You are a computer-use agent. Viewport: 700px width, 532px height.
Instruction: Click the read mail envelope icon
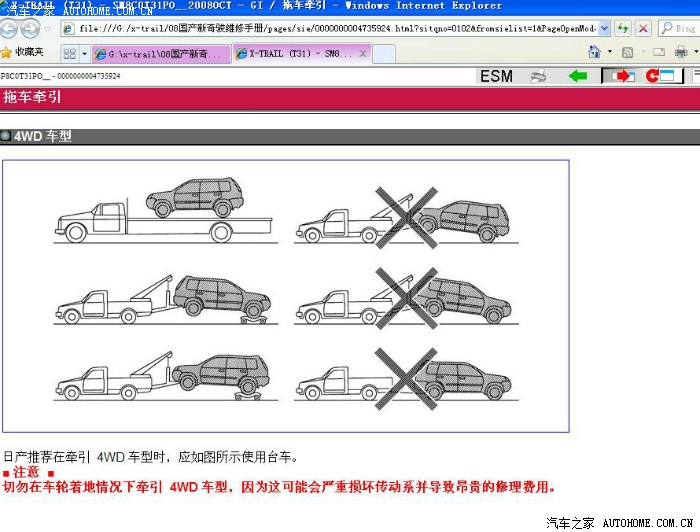click(658, 52)
